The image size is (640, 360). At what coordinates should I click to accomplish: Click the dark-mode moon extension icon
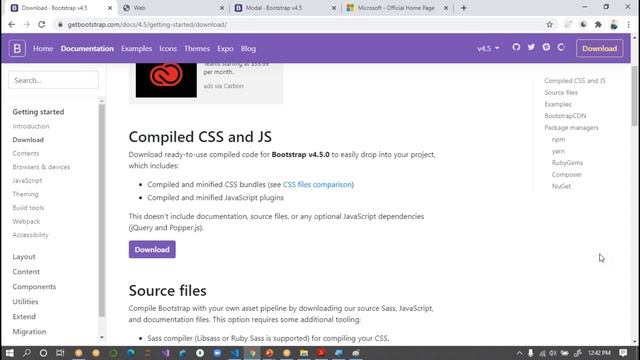pyautogui.click(x=583, y=24)
